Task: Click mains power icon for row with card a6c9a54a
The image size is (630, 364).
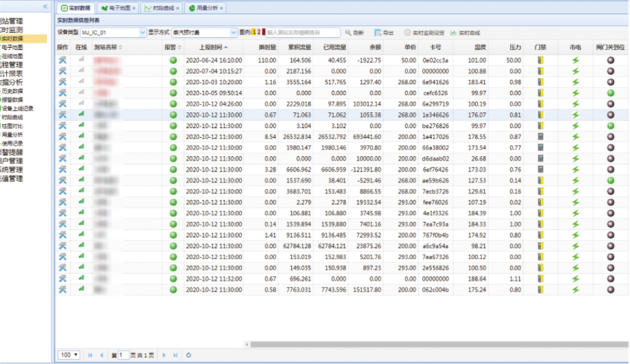Action: click(x=576, y=246)
